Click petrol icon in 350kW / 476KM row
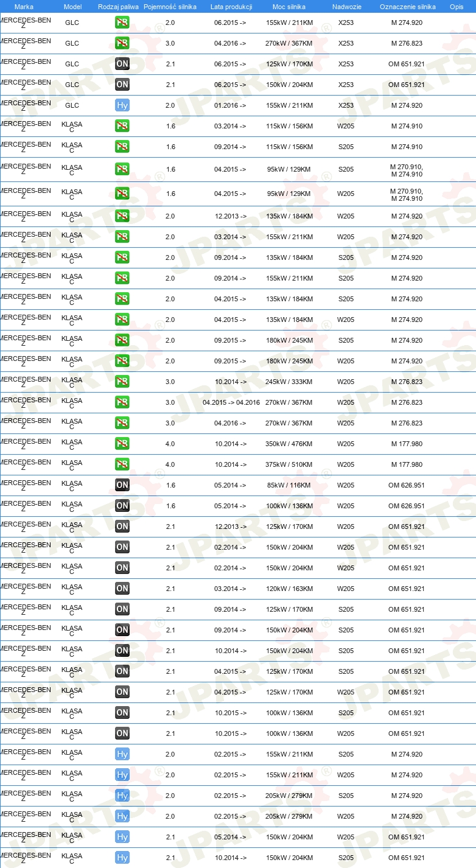This screenshot has width=476, height=868. (x=122, y=444)
